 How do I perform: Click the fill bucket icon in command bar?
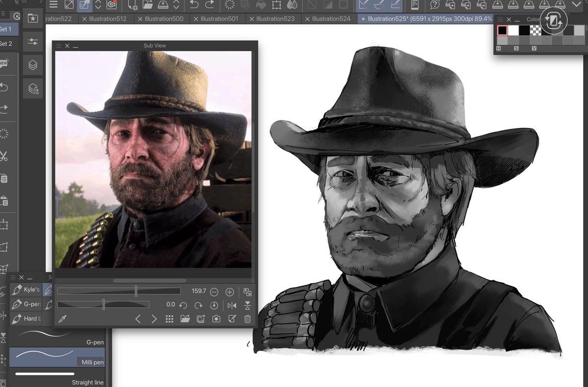[261, 5]
